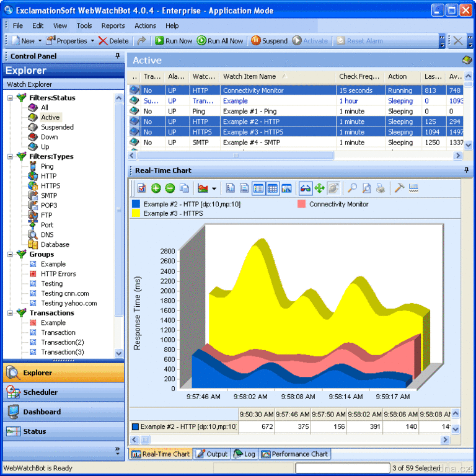Switch to the Output tab
Image resolution: width=476 pixels, height=476 pixels.
pyautogui.click(x=212, y=454)
